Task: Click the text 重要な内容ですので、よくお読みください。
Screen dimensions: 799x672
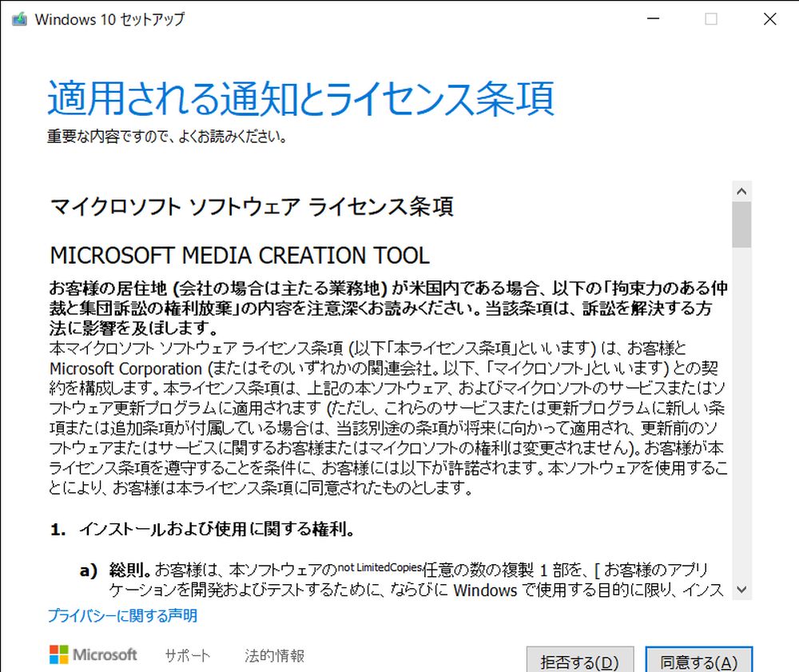Action: [167, 137]
